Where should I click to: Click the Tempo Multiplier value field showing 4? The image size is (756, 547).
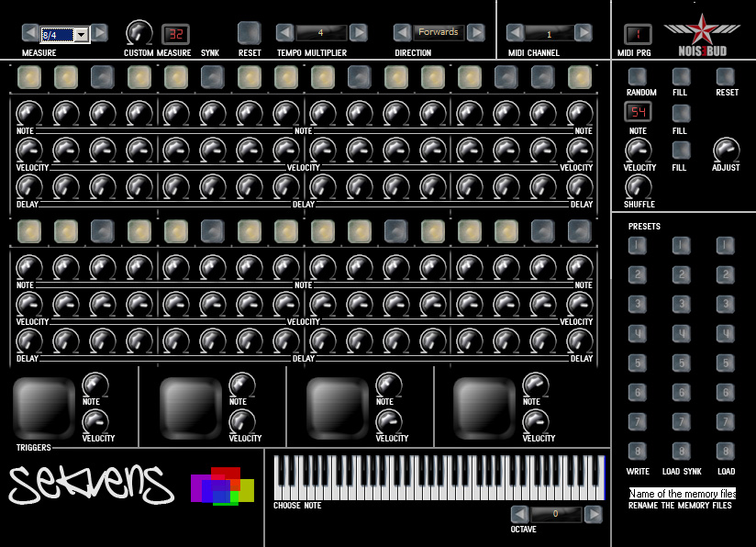point(321,33)
